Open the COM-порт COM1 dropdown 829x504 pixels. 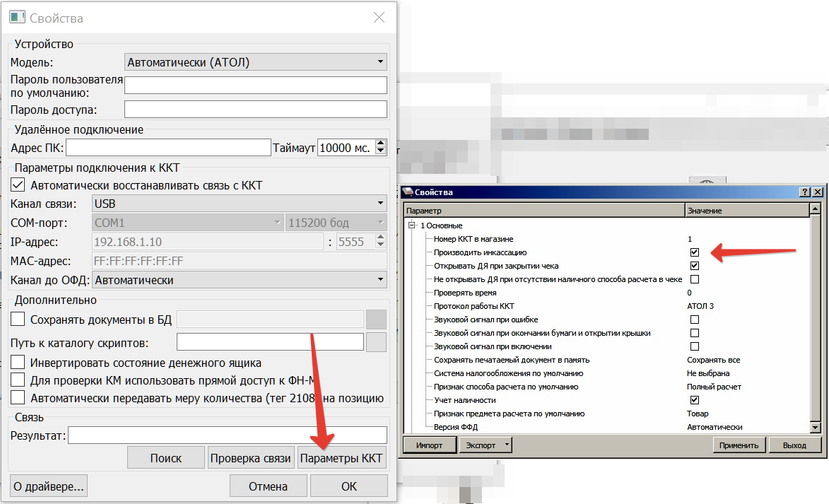coord(188,223)
